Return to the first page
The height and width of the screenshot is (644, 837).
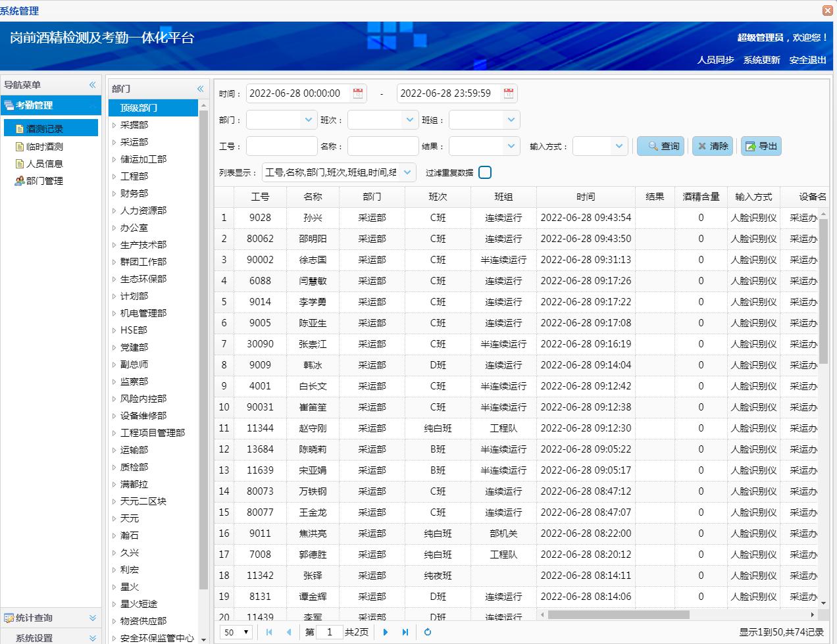tap(268, 632)
